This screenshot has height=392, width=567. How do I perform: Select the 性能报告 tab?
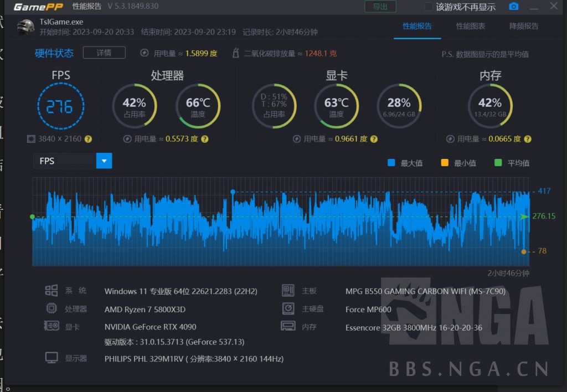pyautogui.click(x=417, y=26)
